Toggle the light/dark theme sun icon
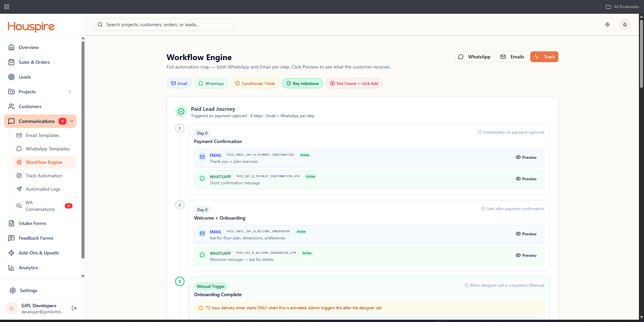Screen dimensions: 644x322 click(607, 25)
